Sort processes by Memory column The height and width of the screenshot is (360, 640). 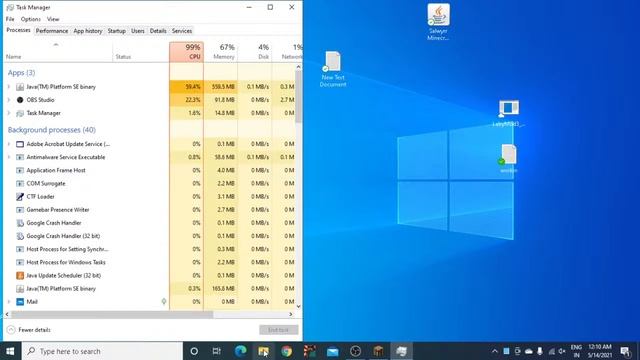pyautogui.click(x=221, y=52)
